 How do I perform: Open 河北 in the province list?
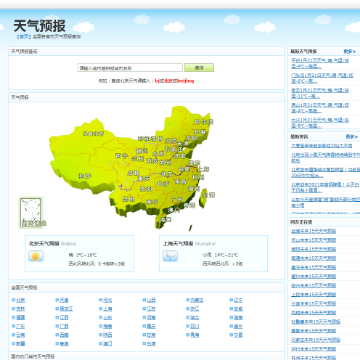[x=107, y=300]
